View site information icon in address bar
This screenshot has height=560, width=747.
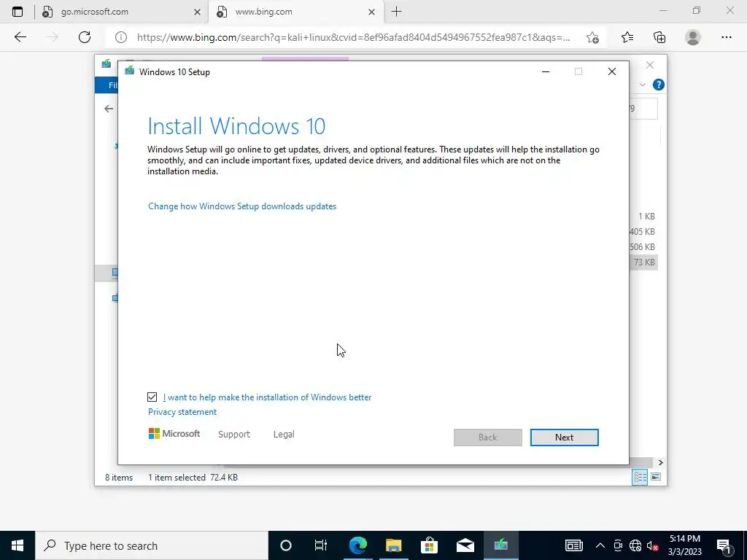tap(121, 37)
